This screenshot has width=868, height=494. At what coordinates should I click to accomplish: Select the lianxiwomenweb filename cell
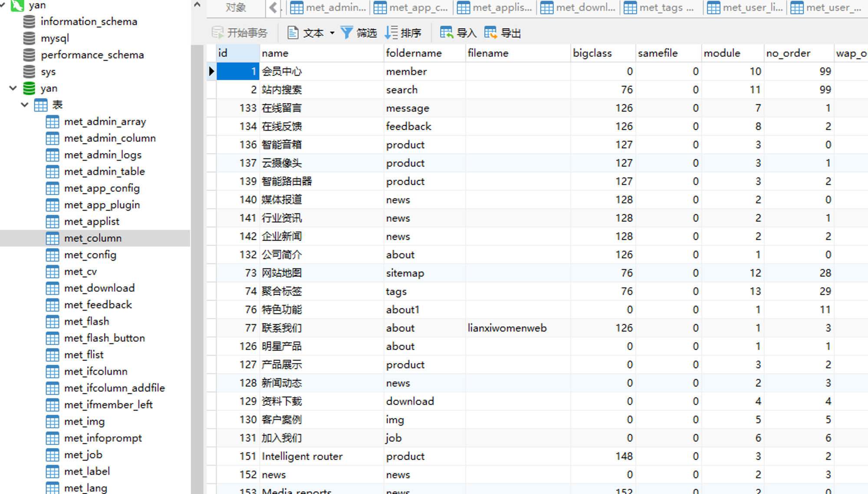tap(507, 328)
